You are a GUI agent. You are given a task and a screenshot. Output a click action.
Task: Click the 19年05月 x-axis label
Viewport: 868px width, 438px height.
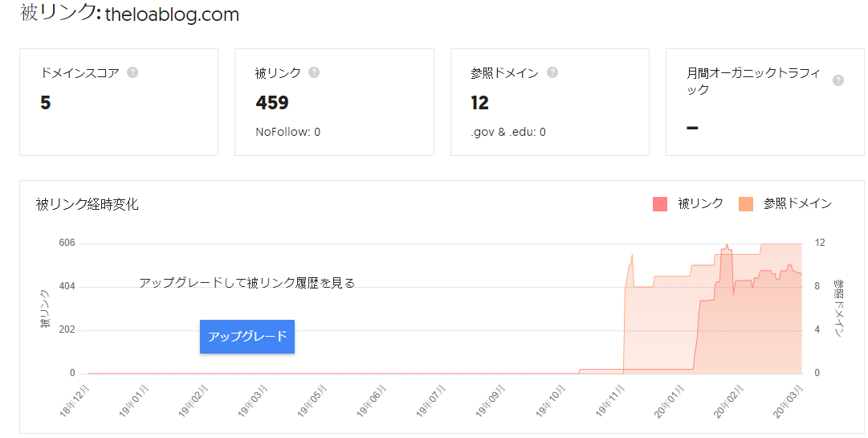pos(313,401)
